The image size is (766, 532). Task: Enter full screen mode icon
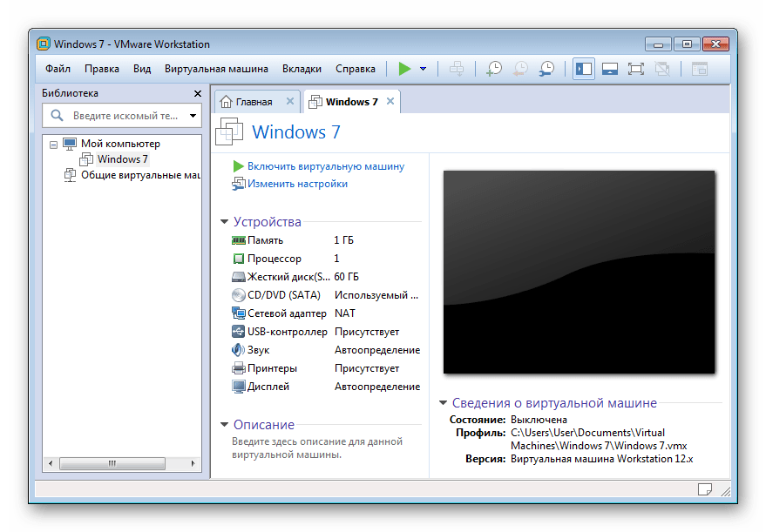coord(635,69)
